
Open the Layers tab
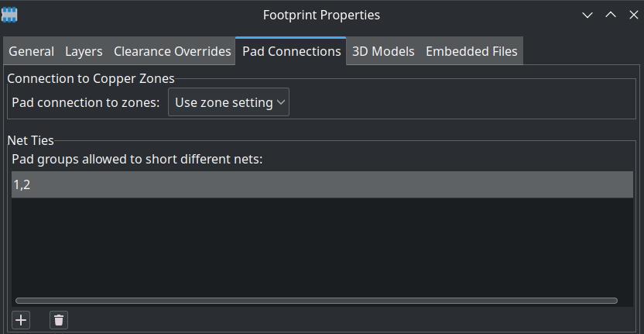click(x=84, y=51)
